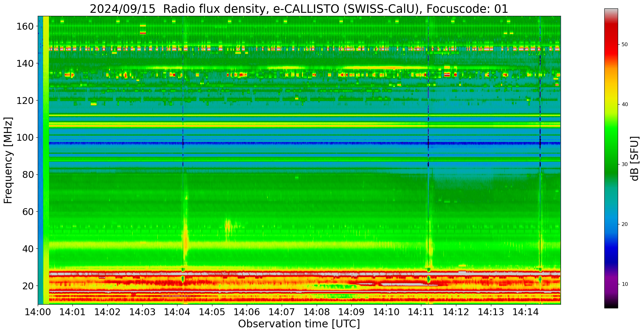644x333 pixels.
Task: Click the colorbar's green region near 30 dB
Action: point(611,164)
